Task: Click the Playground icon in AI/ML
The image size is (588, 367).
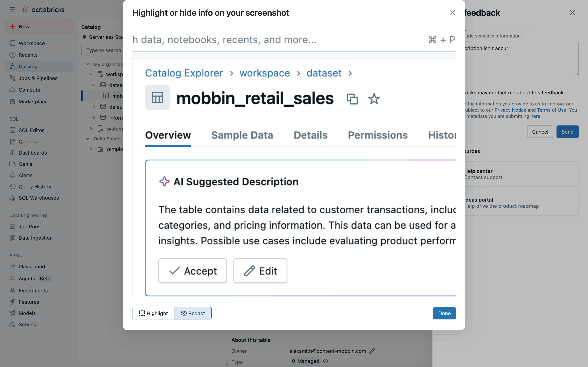Action: [13, 266]
